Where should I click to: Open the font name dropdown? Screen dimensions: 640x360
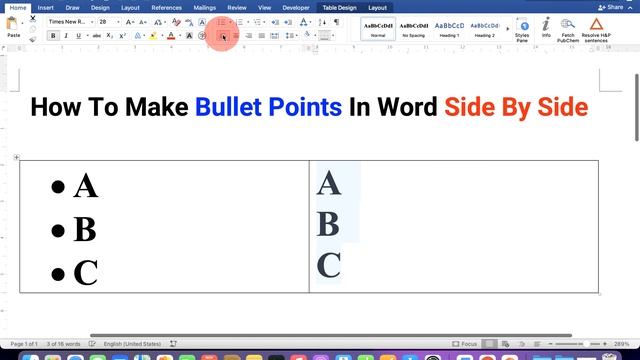(92, 22)
